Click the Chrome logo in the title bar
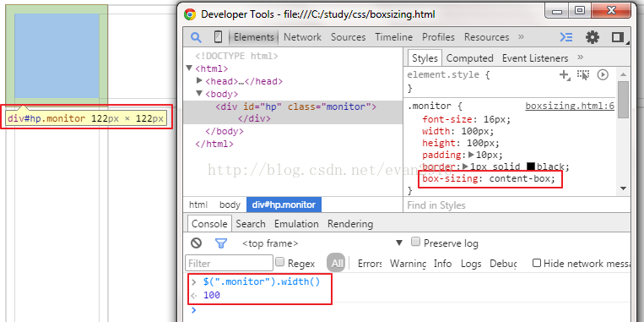 190,15
